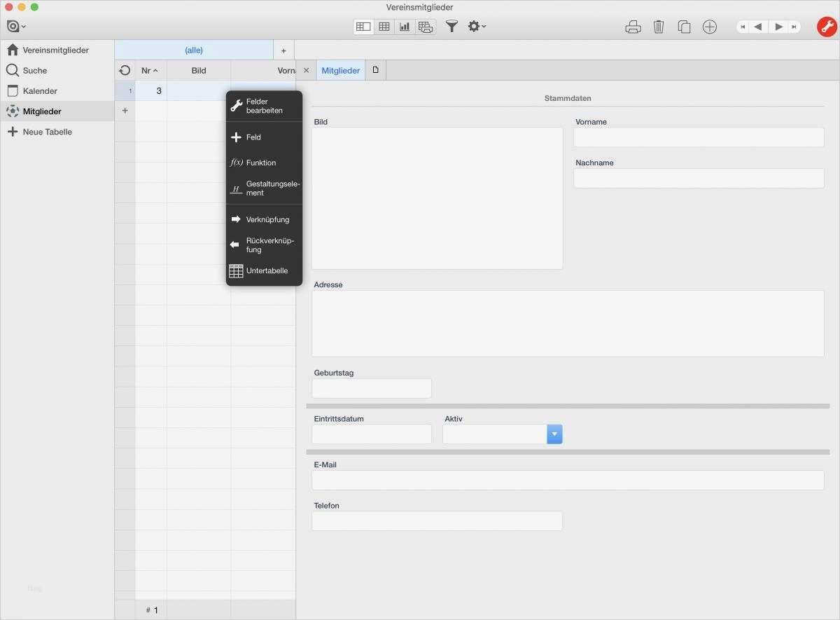Choose Funktion in popup menu
840x620 pixels.
(x=264, y=163)
